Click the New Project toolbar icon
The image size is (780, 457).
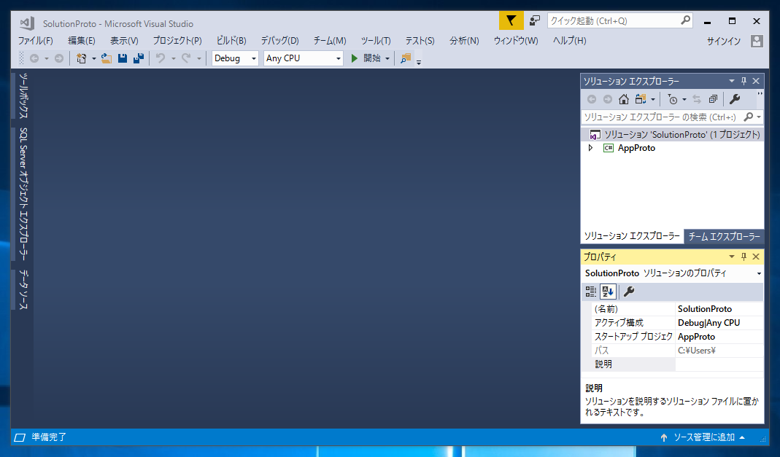(x=81, y=58)
